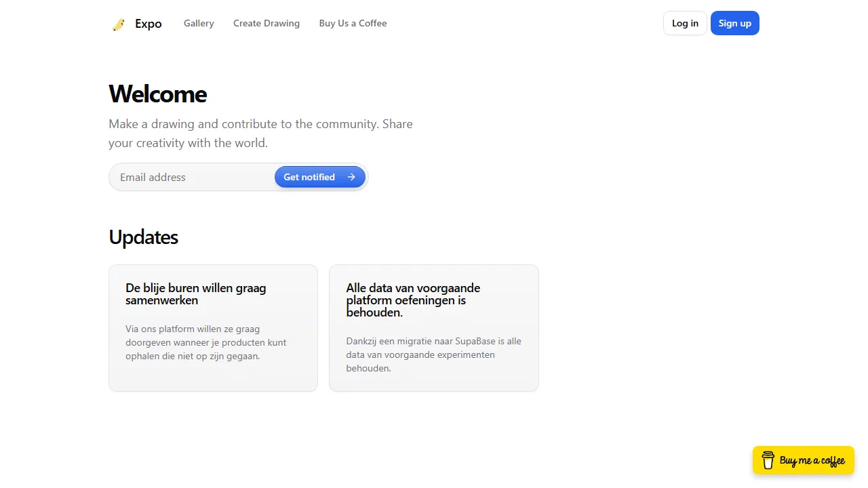The image size is (868, 488).
Task: Click the coffee cup icon
Action: pos(768,460)
